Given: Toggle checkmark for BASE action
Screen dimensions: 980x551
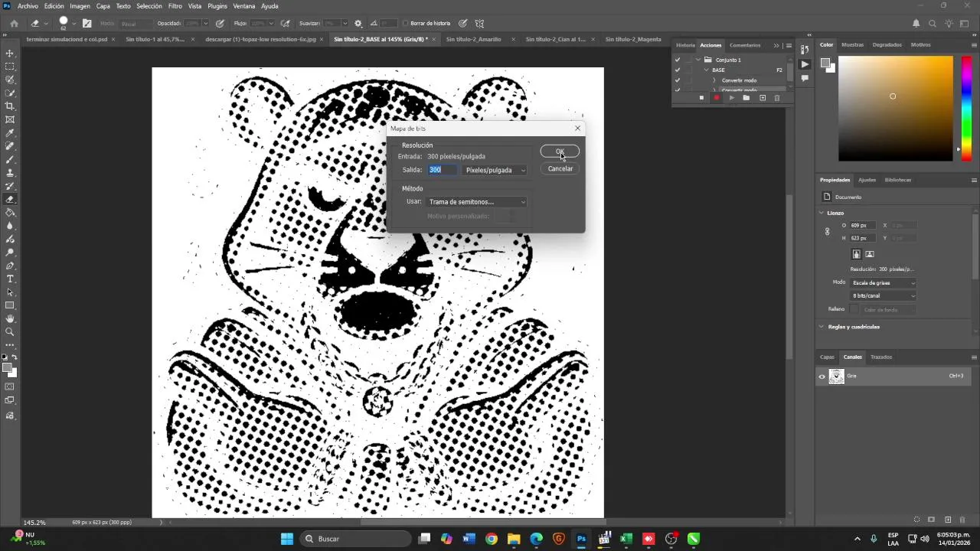Looking at the screenshot, I should pos(677,70).
